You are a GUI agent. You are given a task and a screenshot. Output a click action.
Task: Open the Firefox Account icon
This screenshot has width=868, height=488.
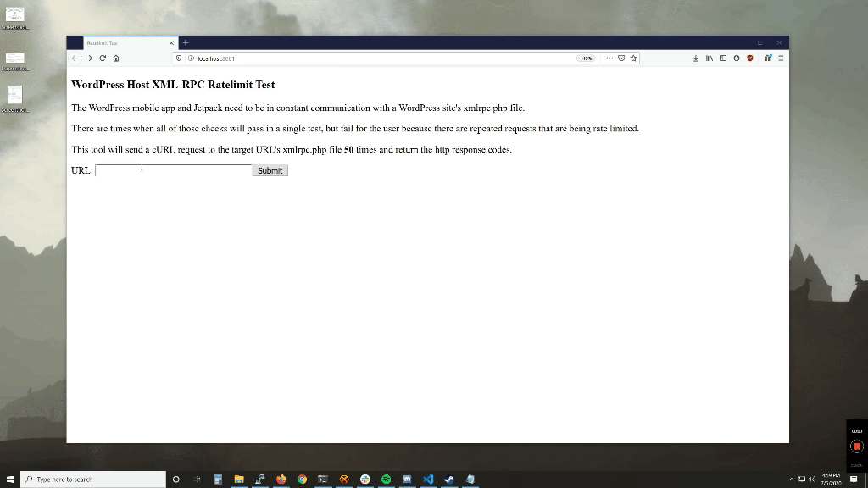[x=736, y=58]
